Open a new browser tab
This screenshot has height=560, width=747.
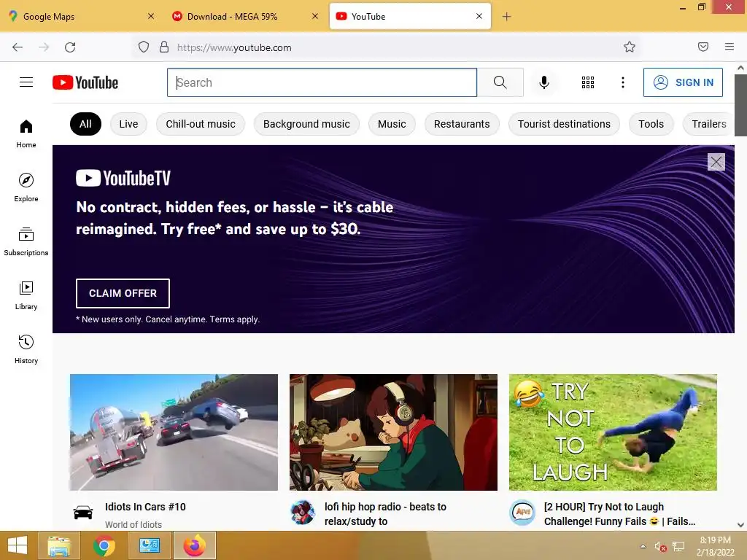(506, 17)
